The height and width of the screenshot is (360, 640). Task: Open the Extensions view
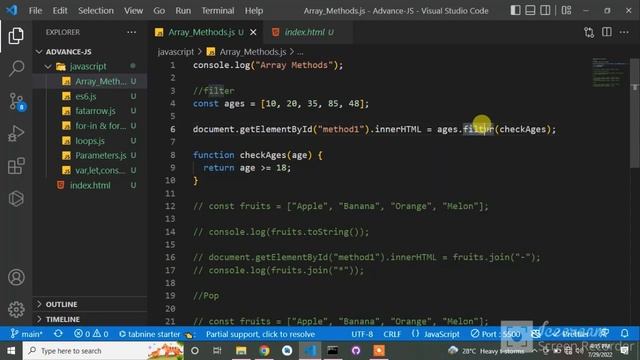coord(16,166)
